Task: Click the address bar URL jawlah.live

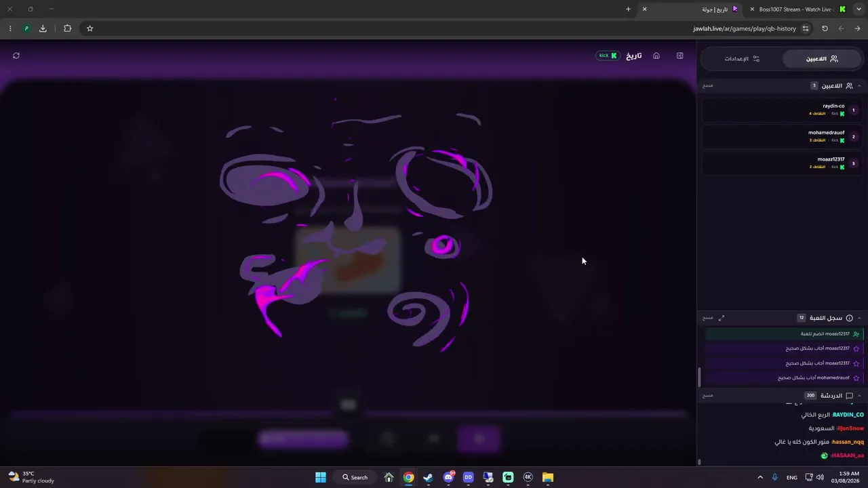Action: click(745, 28)
